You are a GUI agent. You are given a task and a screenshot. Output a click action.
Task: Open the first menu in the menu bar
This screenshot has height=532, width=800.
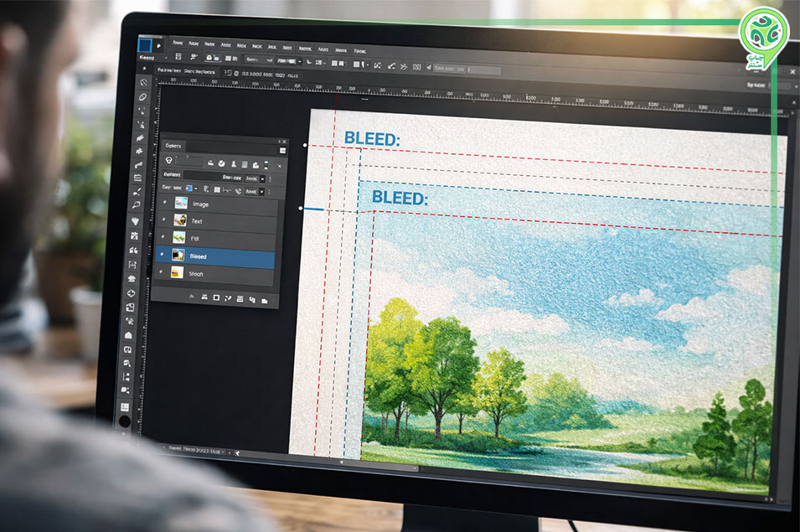click(178, 43)
